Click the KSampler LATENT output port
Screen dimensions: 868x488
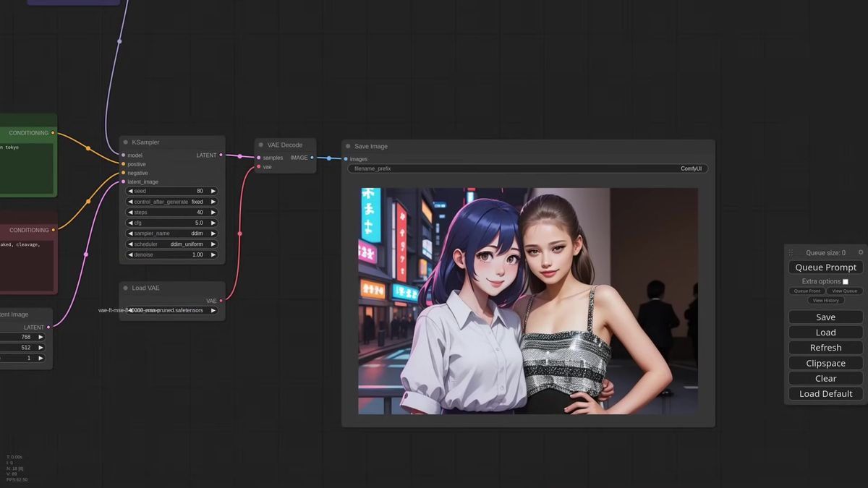[221, 155]
